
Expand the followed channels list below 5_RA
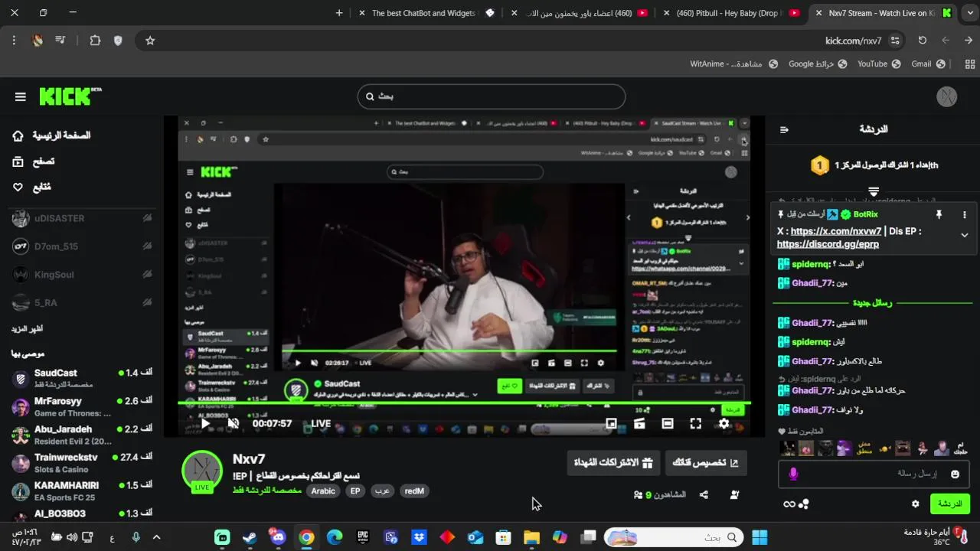click(27, 329)
